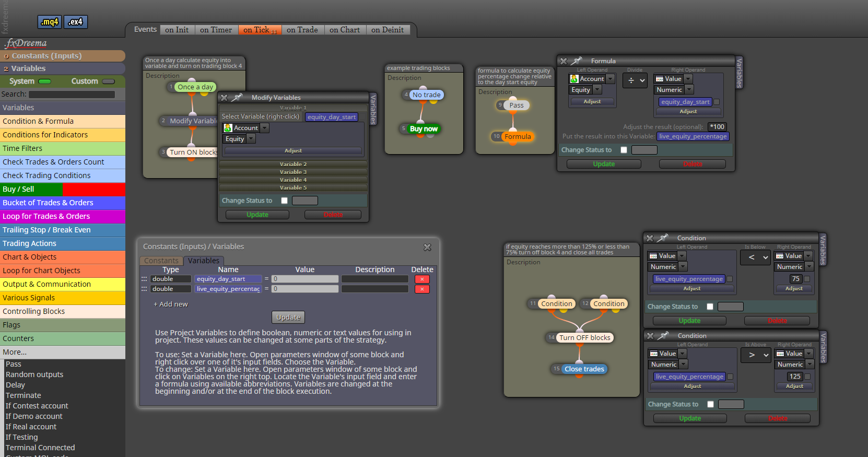The image size is (868, 457).
Task: Switch to the on Timer event tab
Action: point(216,30)
